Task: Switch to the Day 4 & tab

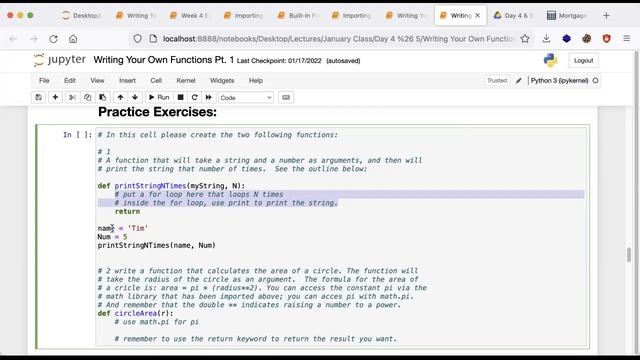Action: [513, 16]
